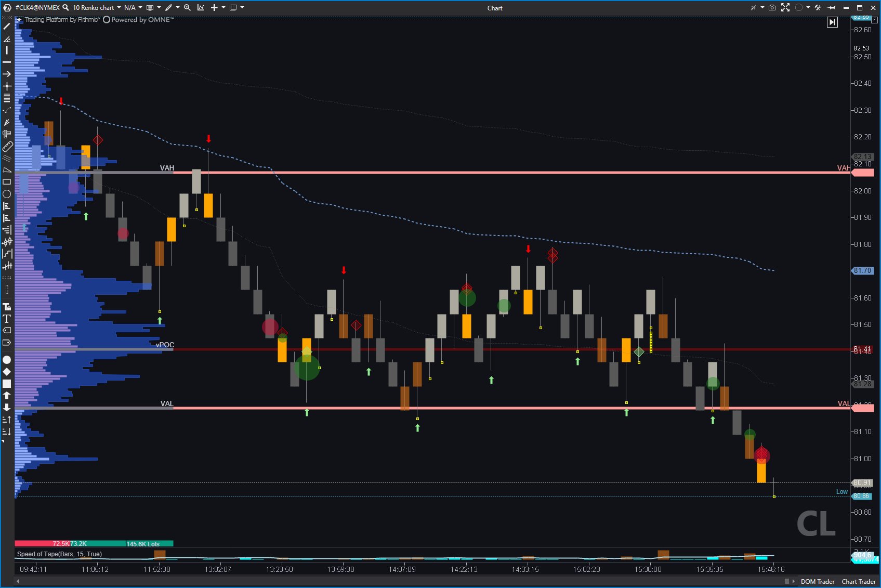Toggle the pin window icon
Screen dimensions: 881x588
(x=832, y=8)
